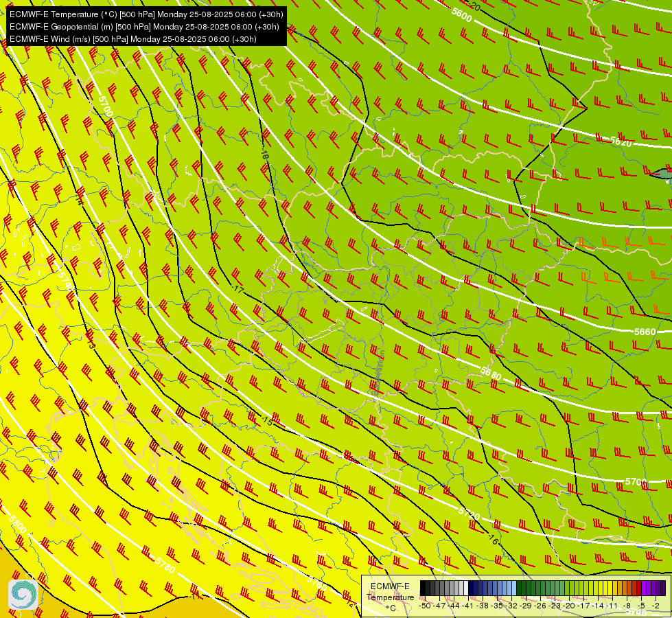Click the °C unit label in legend
The width and height of the screenshot is (672, 618).
pyautogui.click(x=391, y=608)
